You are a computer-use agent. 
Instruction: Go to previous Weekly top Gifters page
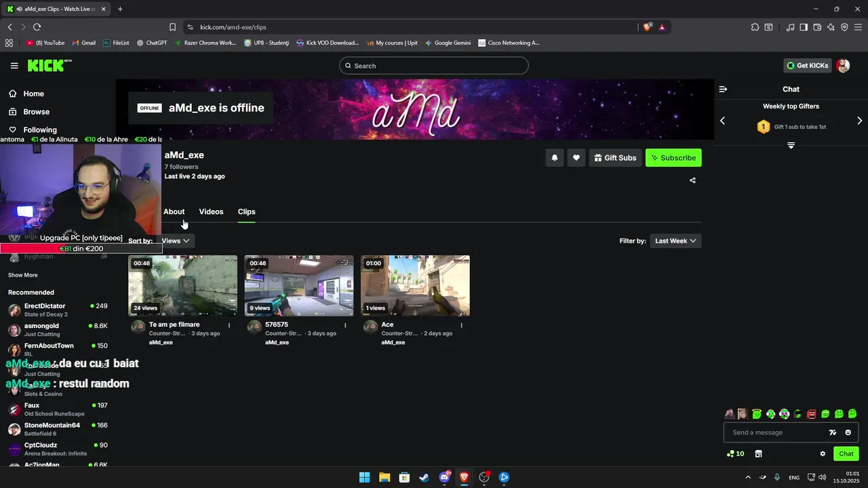coord(722,121)
